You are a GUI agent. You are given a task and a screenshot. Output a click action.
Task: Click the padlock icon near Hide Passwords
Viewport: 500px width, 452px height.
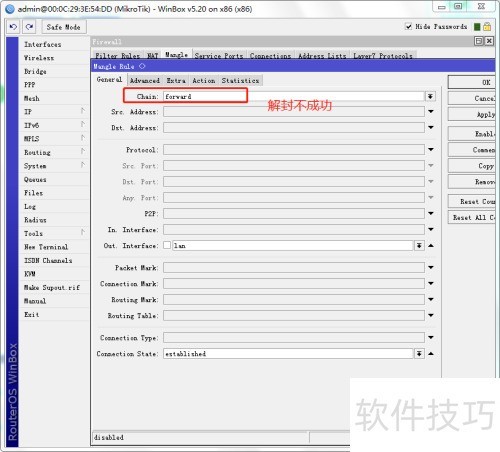(x=487, y=26)
